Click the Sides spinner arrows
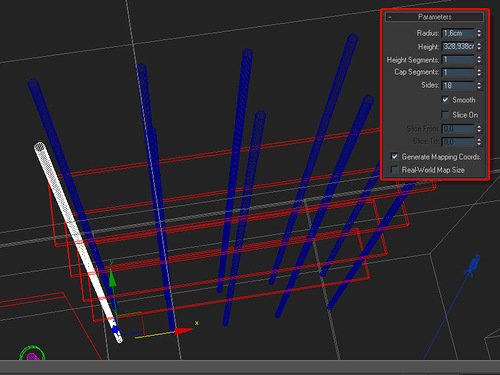Screen dimensions: 500x375 click(x=479, y=86)
